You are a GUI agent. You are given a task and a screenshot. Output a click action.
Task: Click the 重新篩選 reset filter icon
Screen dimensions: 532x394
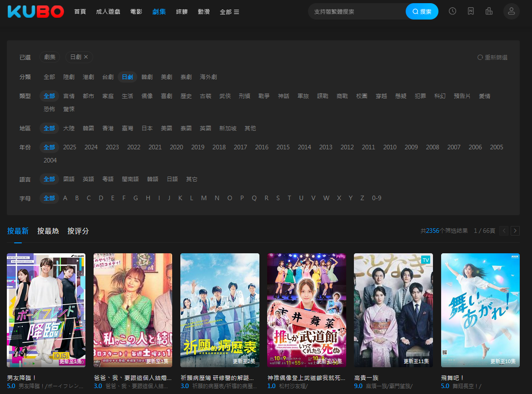pyautogui.click(x=480, y=58)
